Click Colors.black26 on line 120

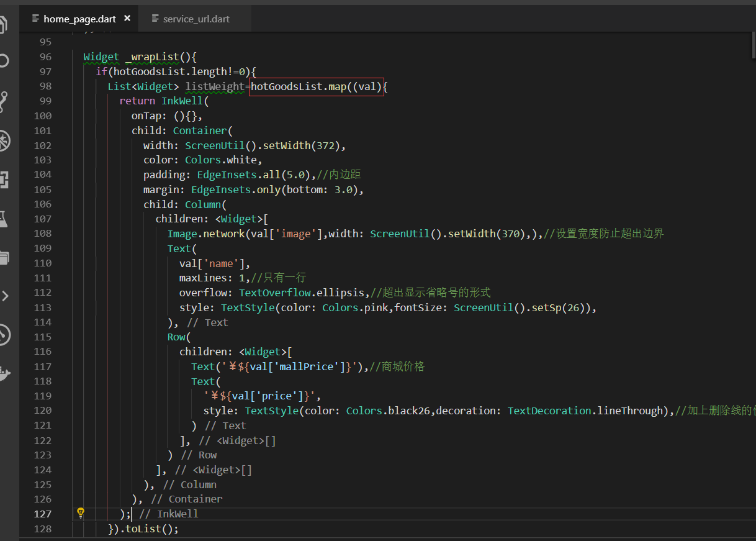[388, 411]
